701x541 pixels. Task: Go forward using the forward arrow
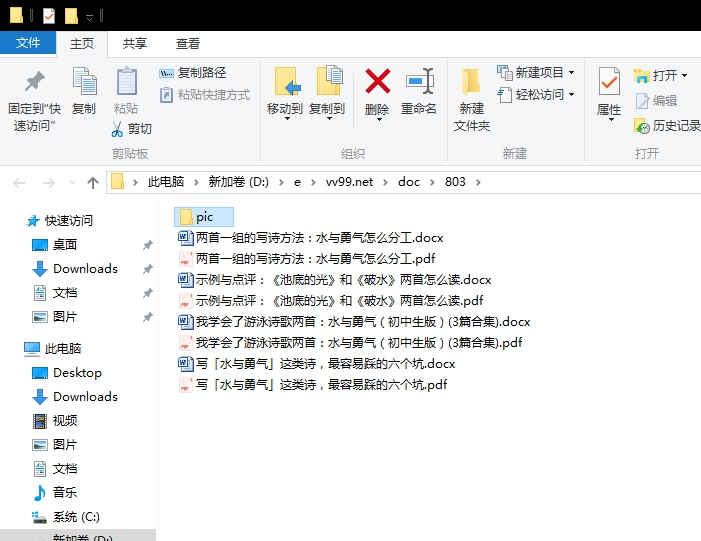pos(48,182)
